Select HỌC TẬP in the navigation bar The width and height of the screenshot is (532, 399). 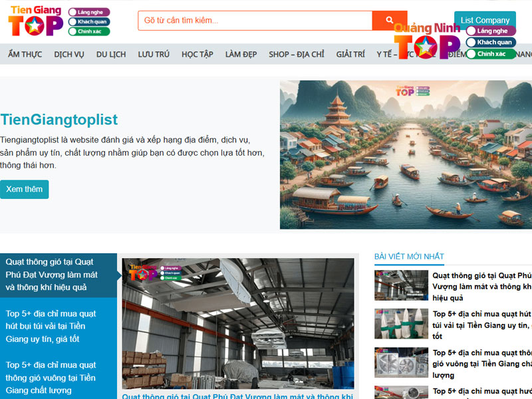tap(197, 54)
